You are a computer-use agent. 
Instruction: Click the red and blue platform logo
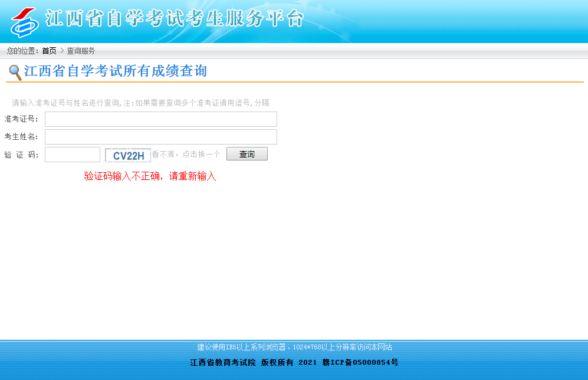[25, 22]
